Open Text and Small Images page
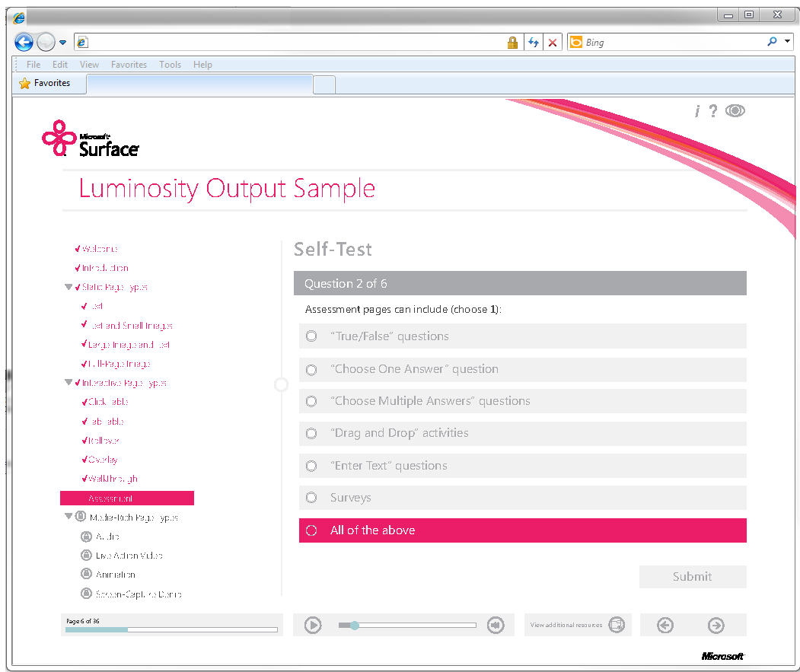Screen dimensions: 800x672 click(132, 326)
